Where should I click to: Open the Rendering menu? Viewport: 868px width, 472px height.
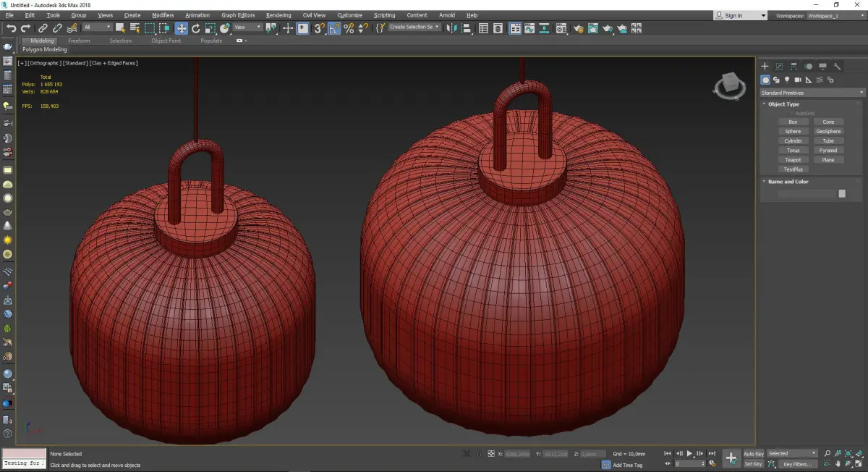(278, 15)
